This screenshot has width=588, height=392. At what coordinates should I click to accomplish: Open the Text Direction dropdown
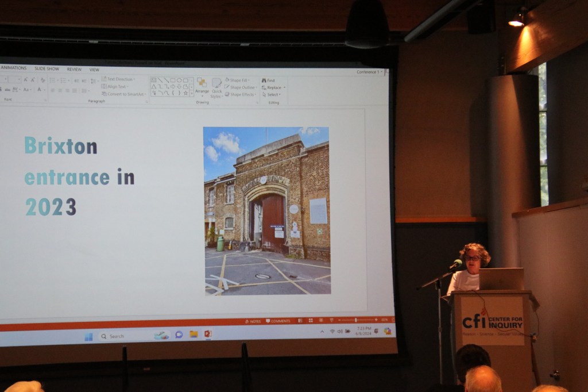point(118,79)
